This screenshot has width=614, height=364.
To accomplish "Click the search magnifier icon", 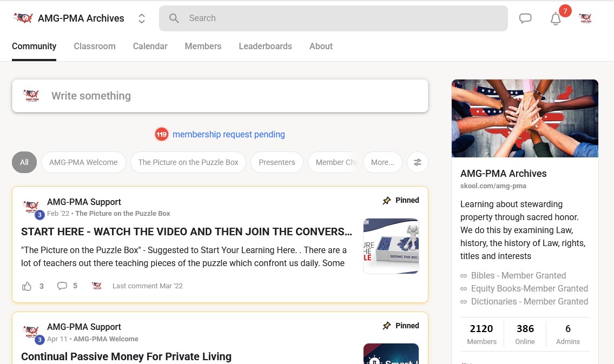I will (x=174, y=18).
